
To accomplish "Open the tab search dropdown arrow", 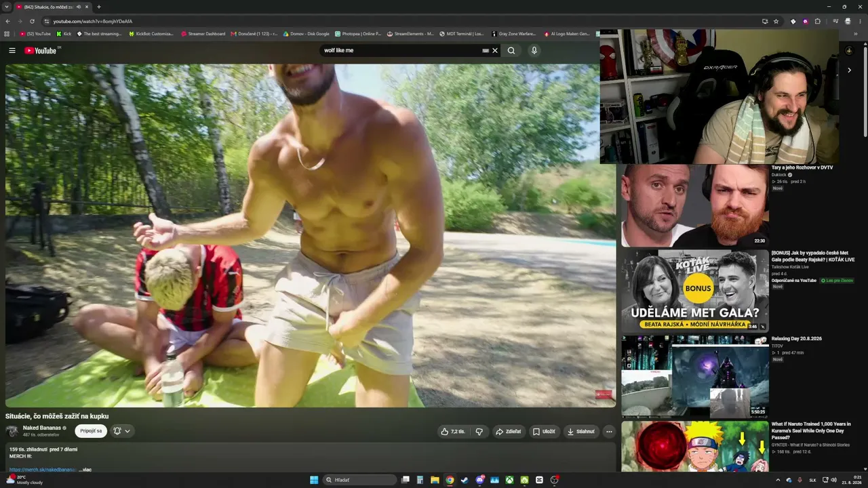I will pos(6,7).
